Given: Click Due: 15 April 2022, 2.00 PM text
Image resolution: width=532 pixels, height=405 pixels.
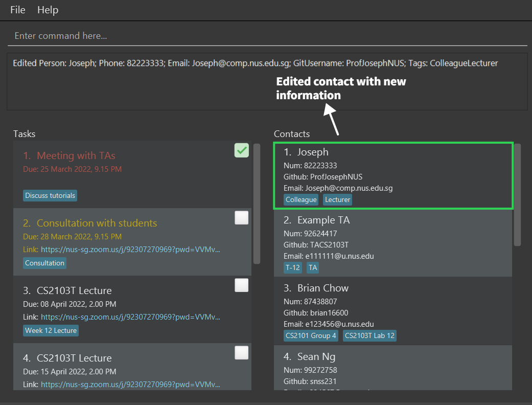Looking at the screenshot, I should pos(70,372).
